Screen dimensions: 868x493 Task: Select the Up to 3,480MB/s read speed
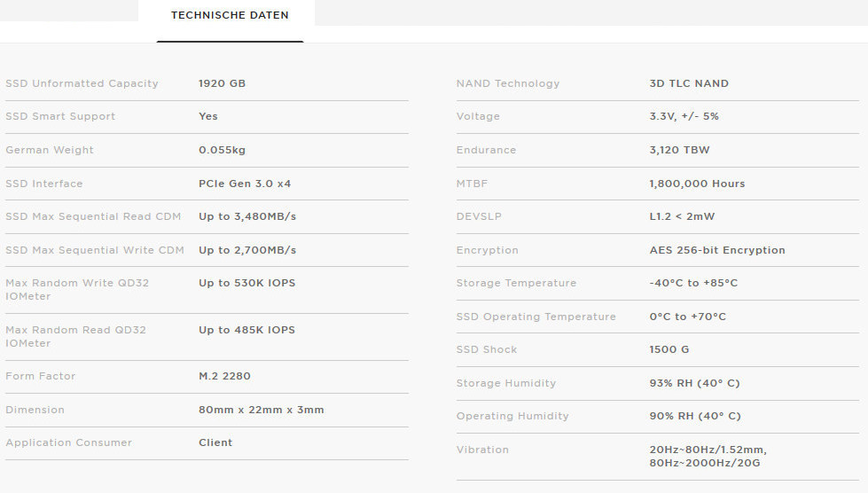pos(247,216)
